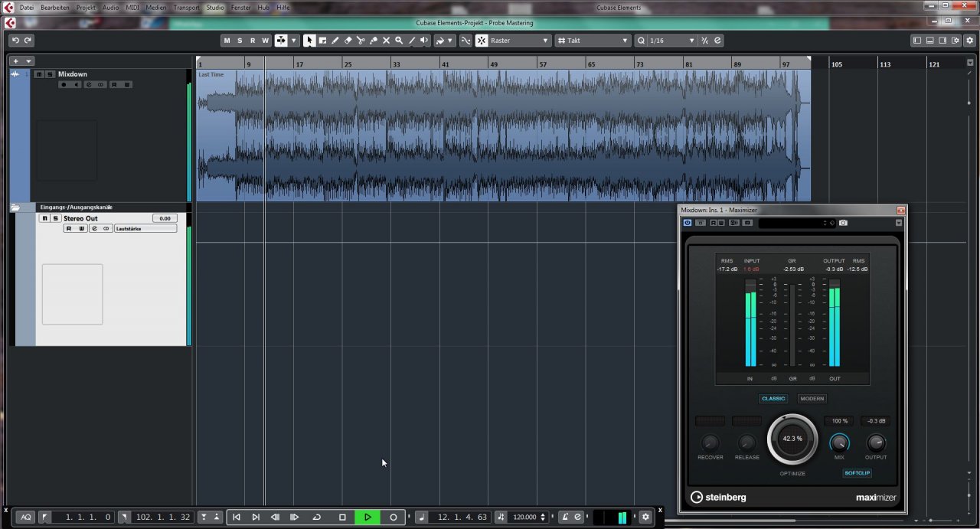Open the Takt grid type dropdown

point(593,41)
